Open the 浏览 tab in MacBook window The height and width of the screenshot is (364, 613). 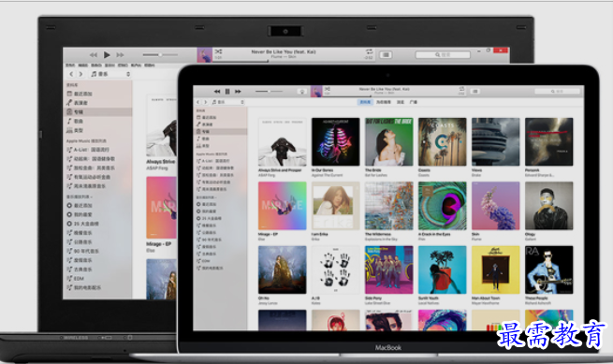coord(401,102)
